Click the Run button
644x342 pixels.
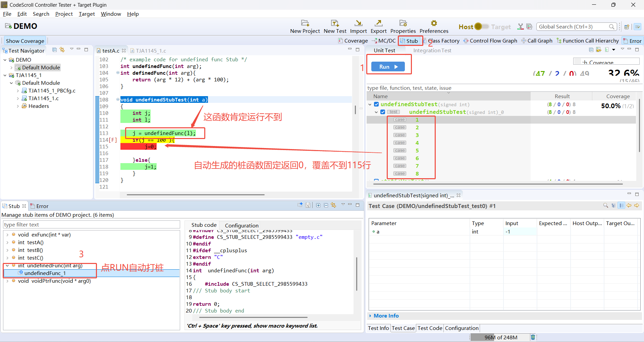click(x=388, y=67)
